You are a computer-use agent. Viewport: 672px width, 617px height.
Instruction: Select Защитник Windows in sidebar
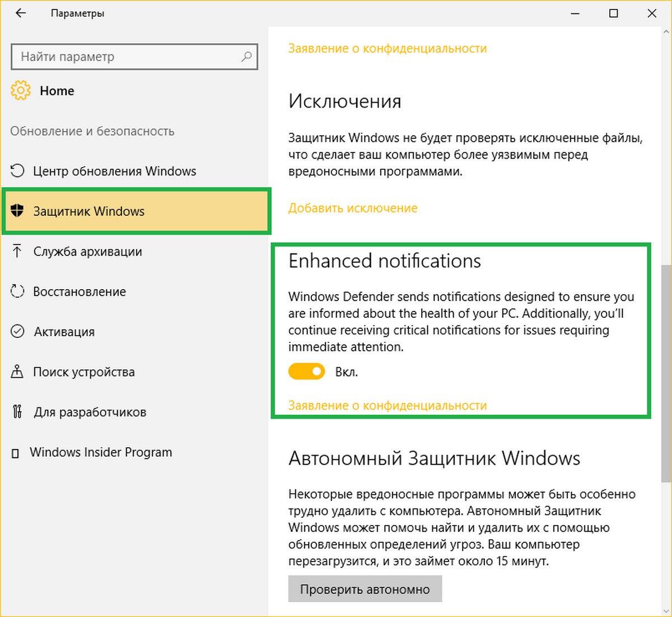coord(136,211)
